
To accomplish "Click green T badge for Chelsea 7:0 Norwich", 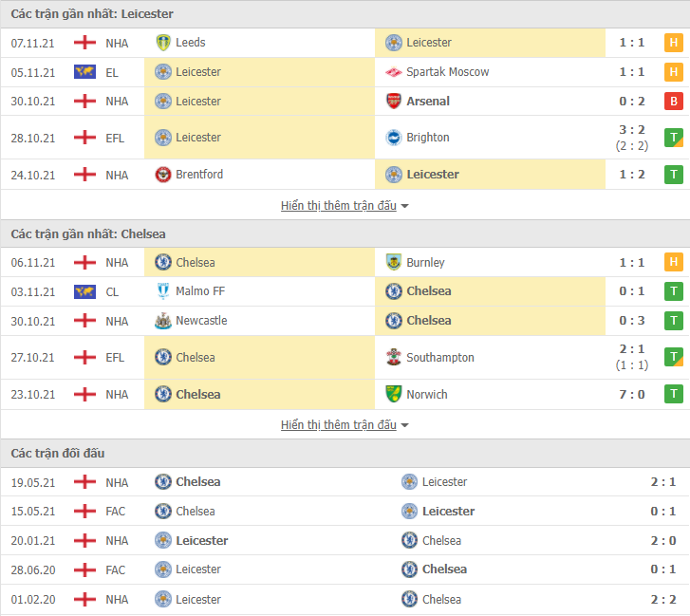I will pyautogui.click(x=673, y=394).
